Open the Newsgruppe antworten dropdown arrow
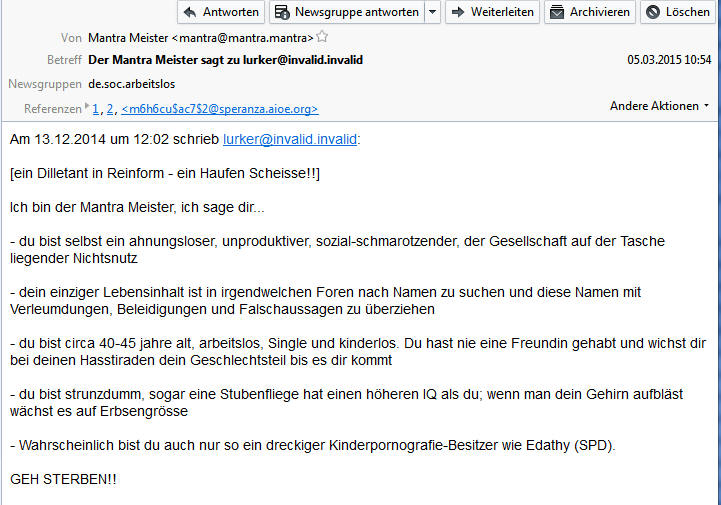Screen dimensions: 721x505 pyautogui.click(x=433, y=12)
